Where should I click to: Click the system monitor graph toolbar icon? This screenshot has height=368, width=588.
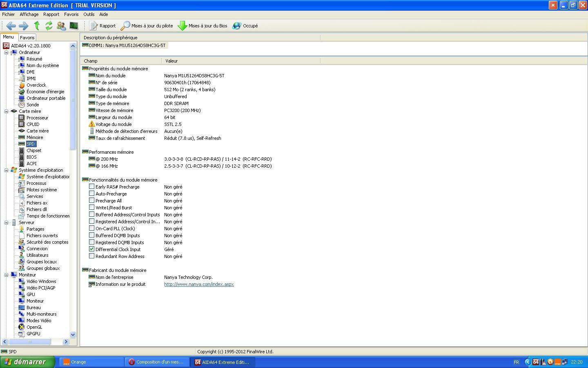pos(73,26)
